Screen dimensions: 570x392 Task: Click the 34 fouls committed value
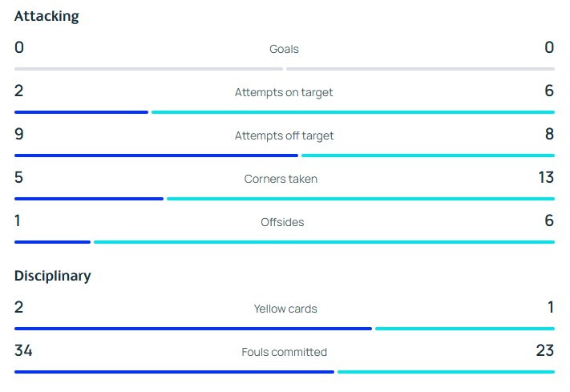23,350
